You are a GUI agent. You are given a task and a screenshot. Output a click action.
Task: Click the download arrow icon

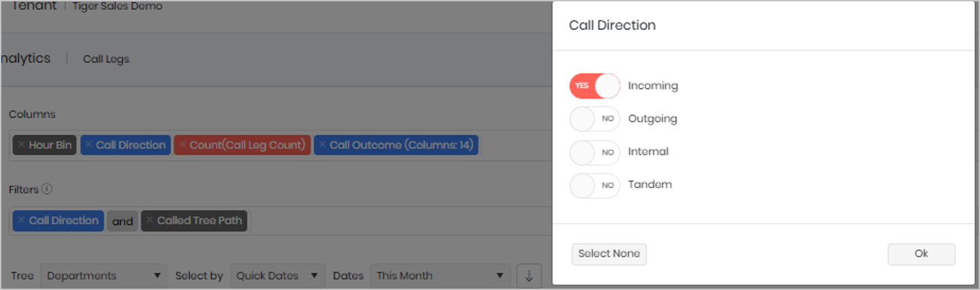click(x=529, y=276)
